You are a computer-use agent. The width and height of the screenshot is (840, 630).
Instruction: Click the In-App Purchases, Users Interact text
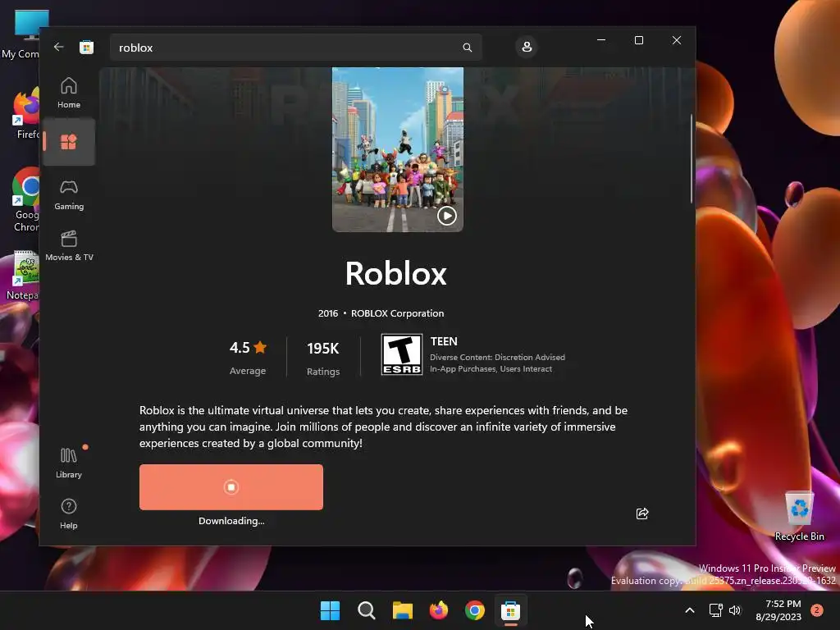coord(491,368)
